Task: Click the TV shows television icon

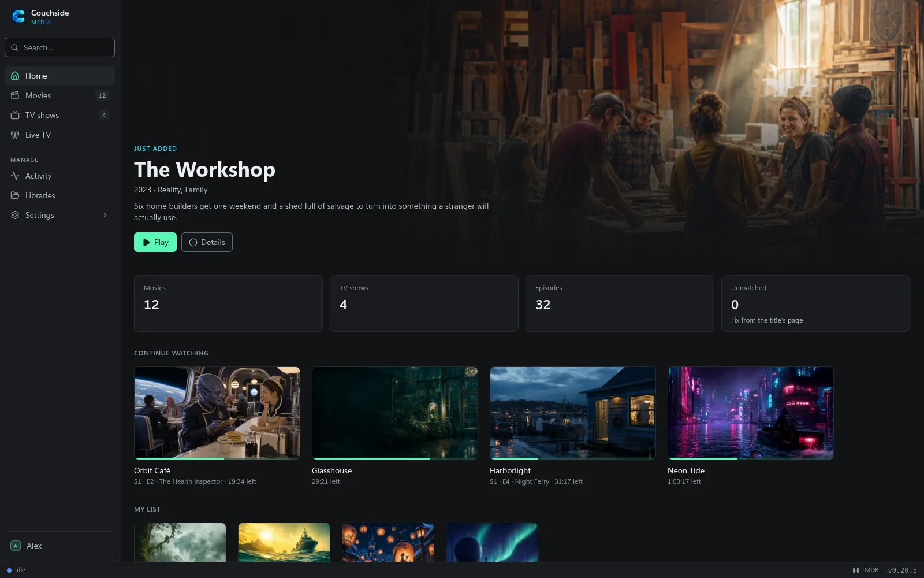Action: [x=15, y=115]
